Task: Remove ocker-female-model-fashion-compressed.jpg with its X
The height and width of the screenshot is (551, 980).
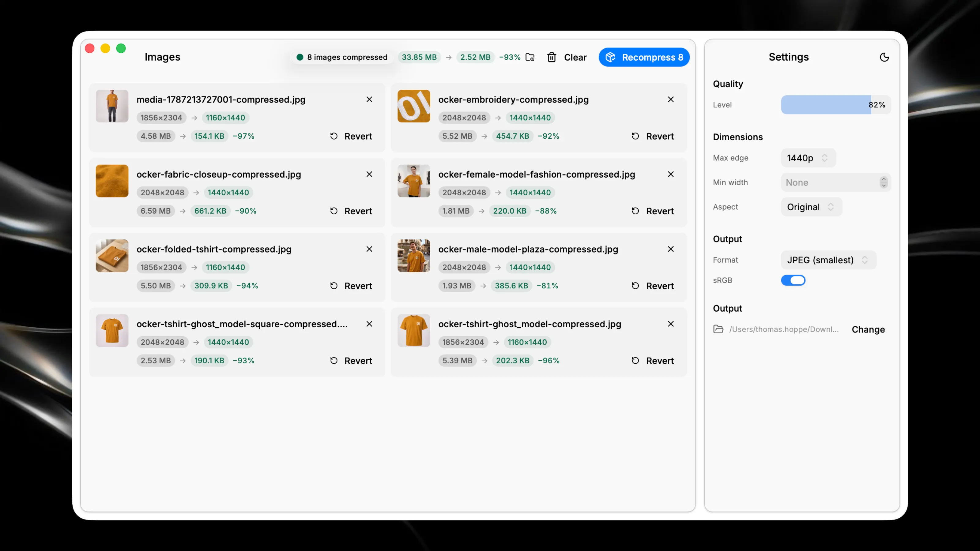Action: tap(671, 174)
